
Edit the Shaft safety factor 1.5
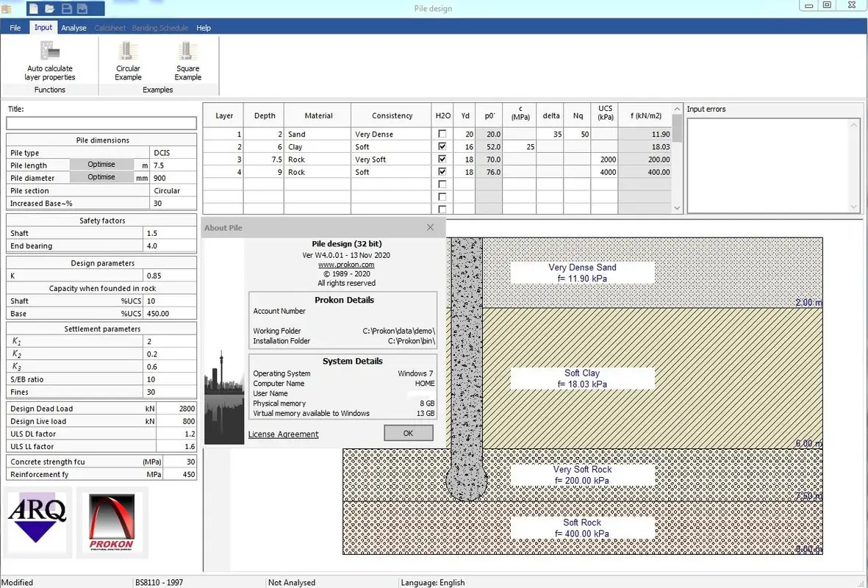pyautogui.click(x=169, y=233)
